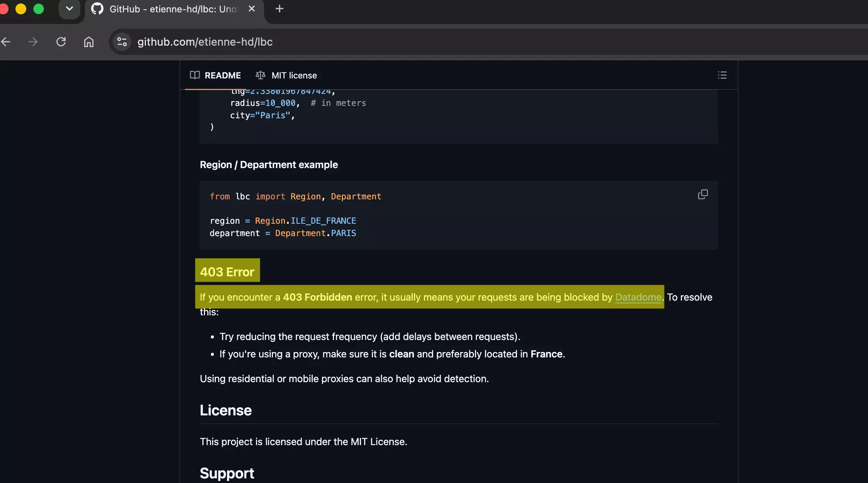Screen dimensions: 868x483
Task: Click the address bar URL github.com/etienne-hd/lbc
Action: pyautogui.click(x=205, y=42)
